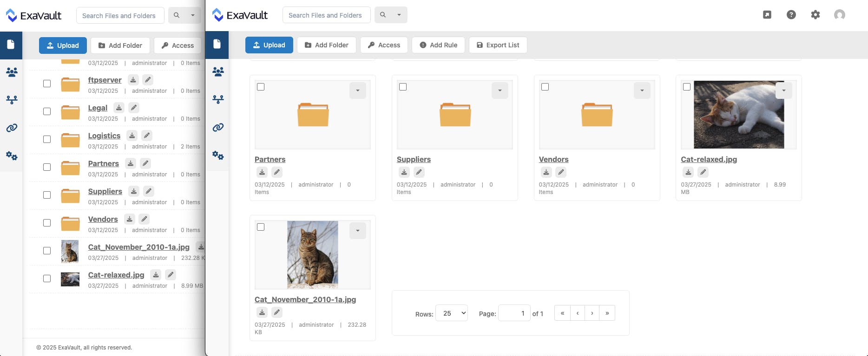
Task: Open the Logistics folder link in the left window
Action: coord(104,136)
